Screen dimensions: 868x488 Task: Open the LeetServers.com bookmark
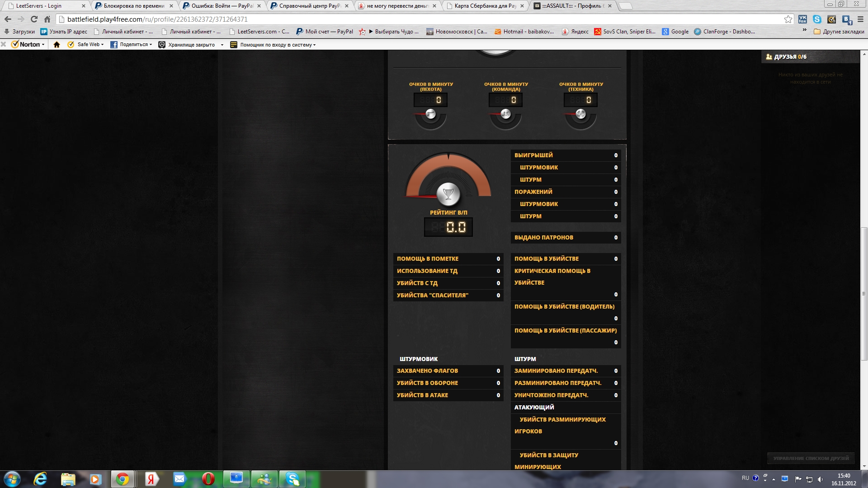[x=259, y=32]
